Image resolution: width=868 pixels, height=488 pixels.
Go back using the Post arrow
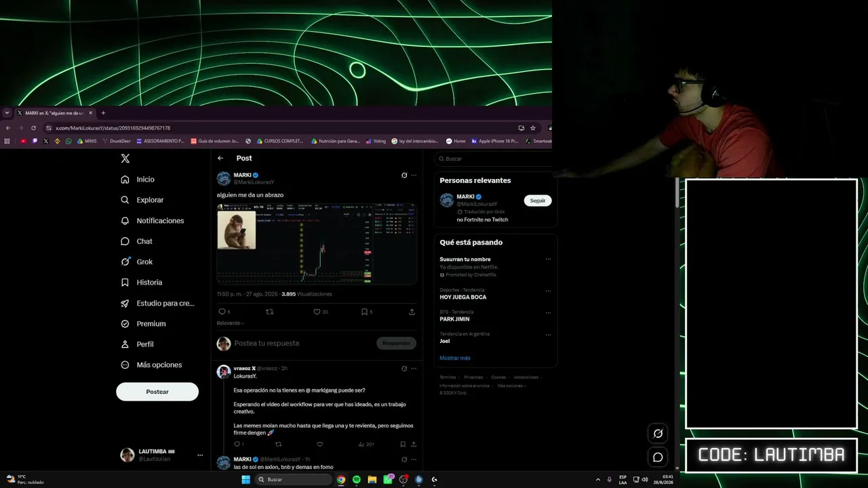click(220, 158)
